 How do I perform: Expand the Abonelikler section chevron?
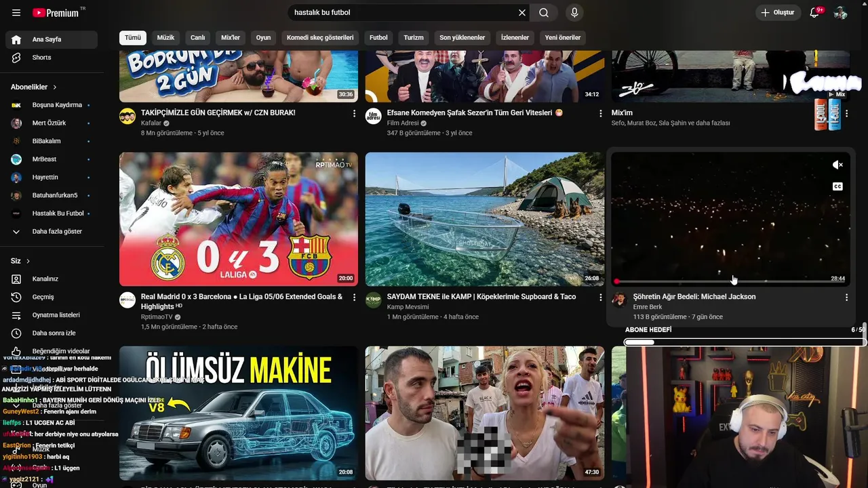tap(55, 87)
